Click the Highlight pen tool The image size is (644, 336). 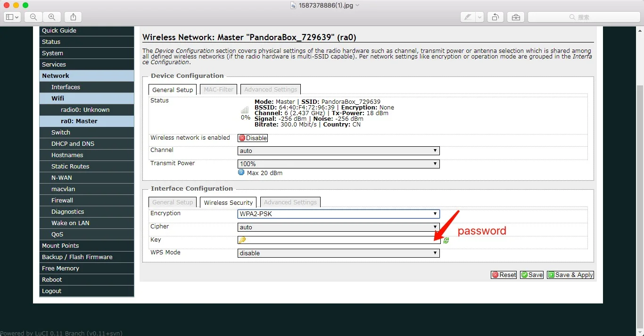(468, 17)
